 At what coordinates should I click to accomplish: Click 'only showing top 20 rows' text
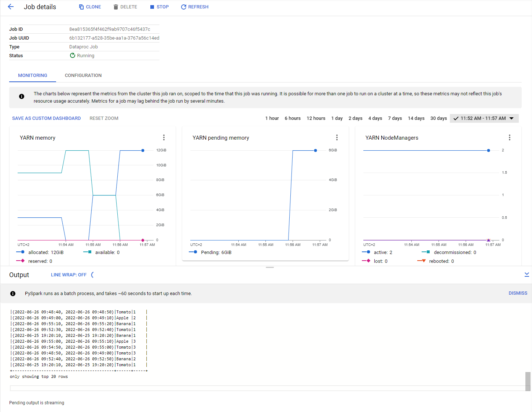39,376
